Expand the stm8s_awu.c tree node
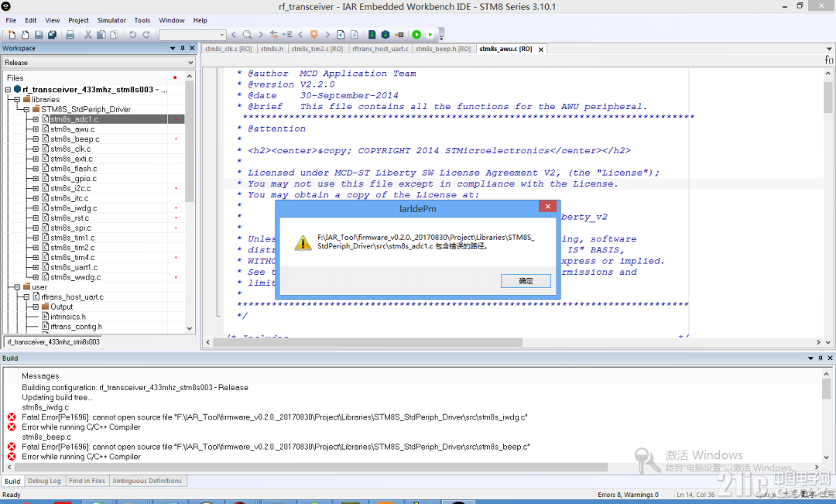 (36, 129)
